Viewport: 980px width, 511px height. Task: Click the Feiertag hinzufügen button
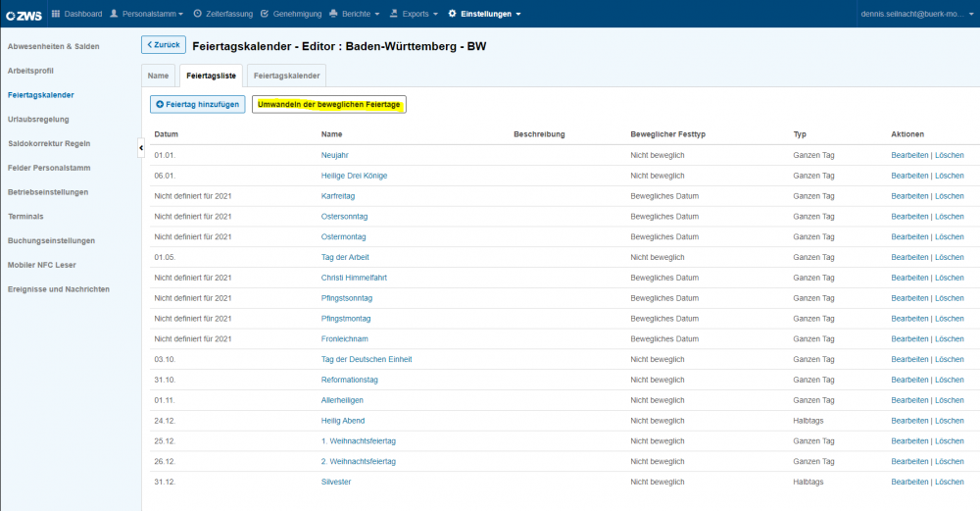tap(198, 104)
